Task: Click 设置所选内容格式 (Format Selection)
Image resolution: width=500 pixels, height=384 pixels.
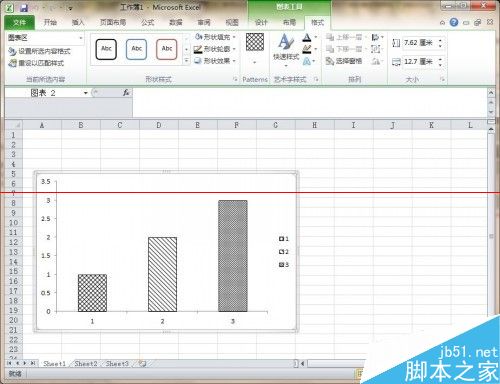Action: click(x=40, y=51)
